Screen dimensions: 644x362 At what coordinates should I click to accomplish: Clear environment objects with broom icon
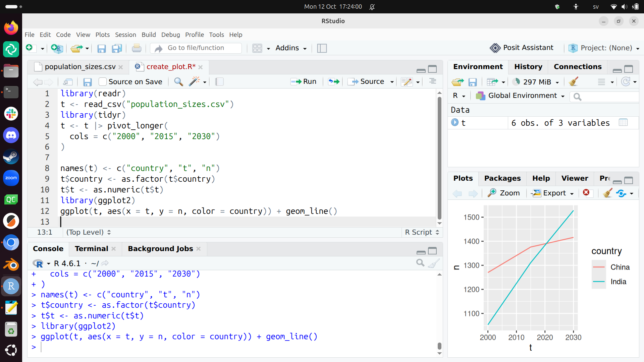[x=574, y=81]
